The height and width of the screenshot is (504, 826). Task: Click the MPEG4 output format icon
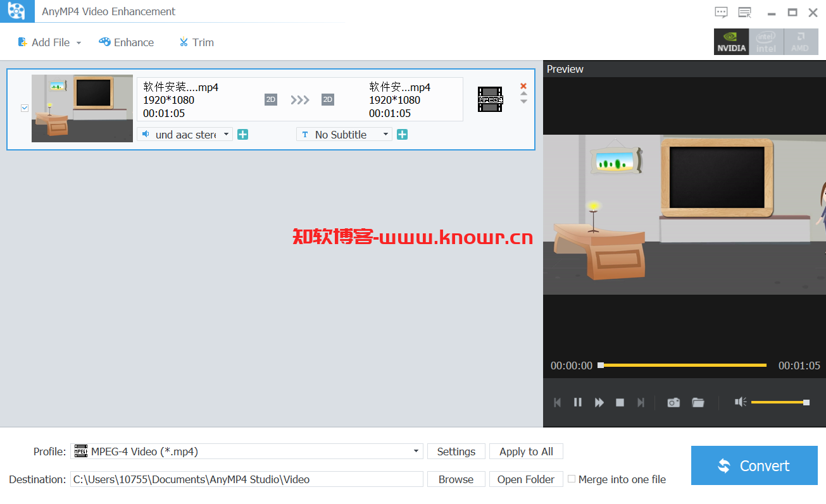490,99
